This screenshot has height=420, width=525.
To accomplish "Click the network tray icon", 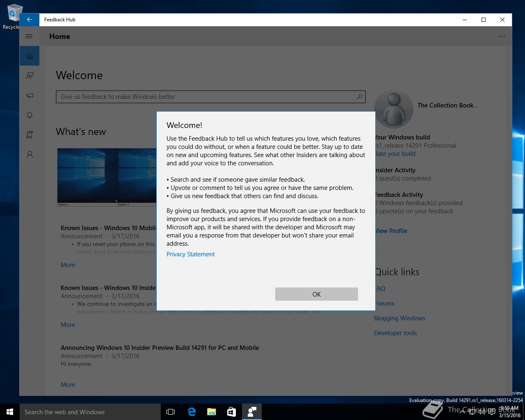I will (x=472, y=412).
